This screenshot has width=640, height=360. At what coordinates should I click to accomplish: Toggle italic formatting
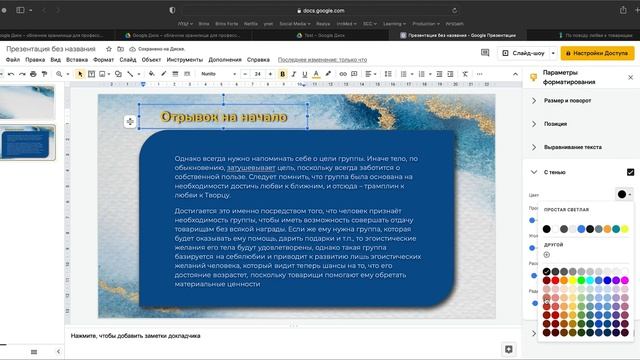(x=293, y=74)
